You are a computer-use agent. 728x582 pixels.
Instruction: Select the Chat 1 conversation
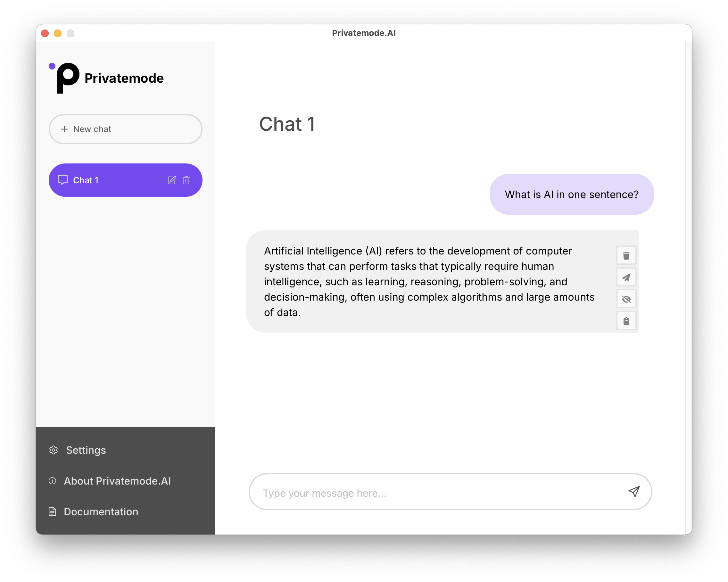[x=125, y=180]
